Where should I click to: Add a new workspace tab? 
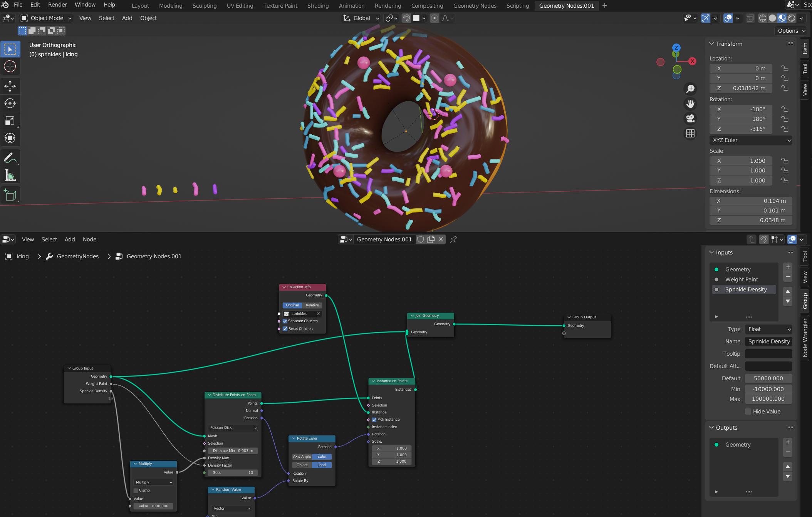tap(604, 5)
